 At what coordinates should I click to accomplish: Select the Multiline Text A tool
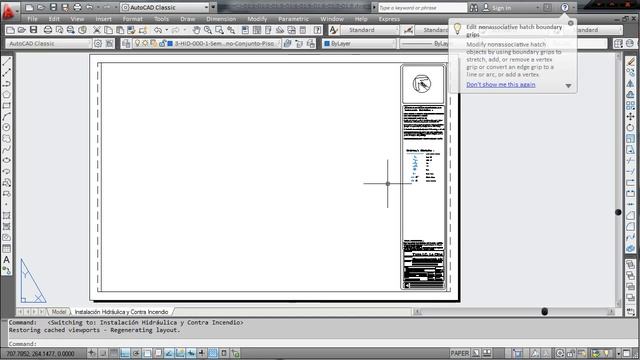tap(7, 260)
